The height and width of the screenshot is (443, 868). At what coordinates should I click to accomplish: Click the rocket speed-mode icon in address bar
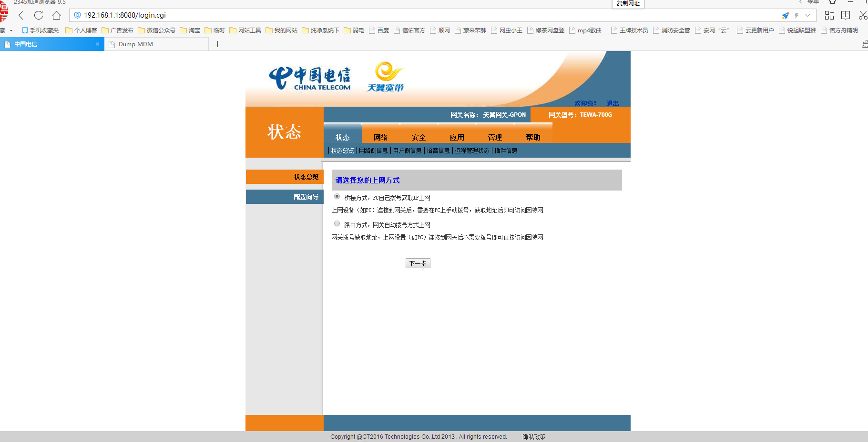[x=785, y=15]
